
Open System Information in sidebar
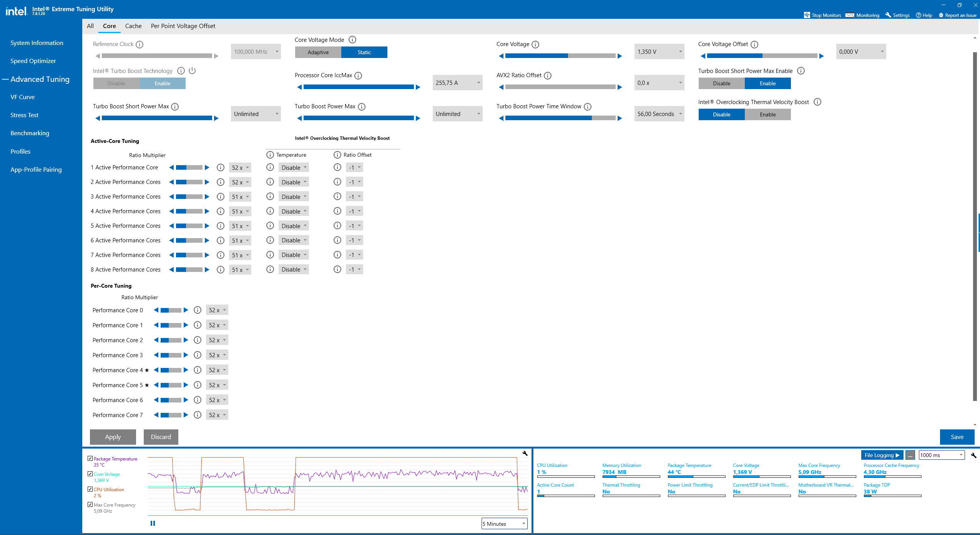(x=37, y=43)
